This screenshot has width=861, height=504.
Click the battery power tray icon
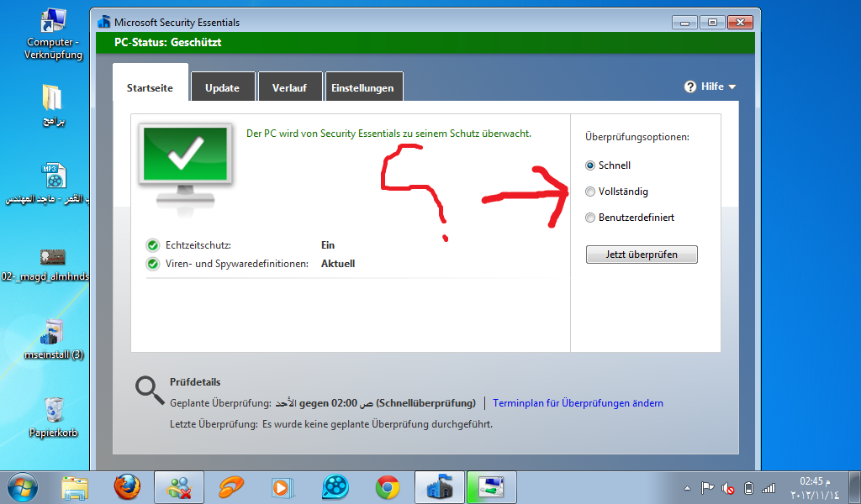(x=747, y=487)
